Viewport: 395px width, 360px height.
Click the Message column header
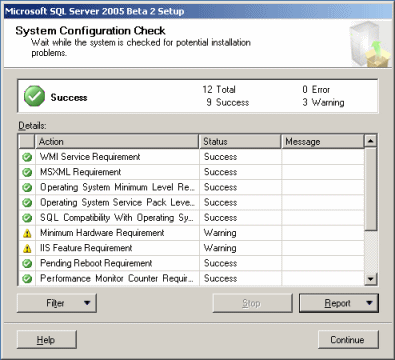(x=323, y=142)
